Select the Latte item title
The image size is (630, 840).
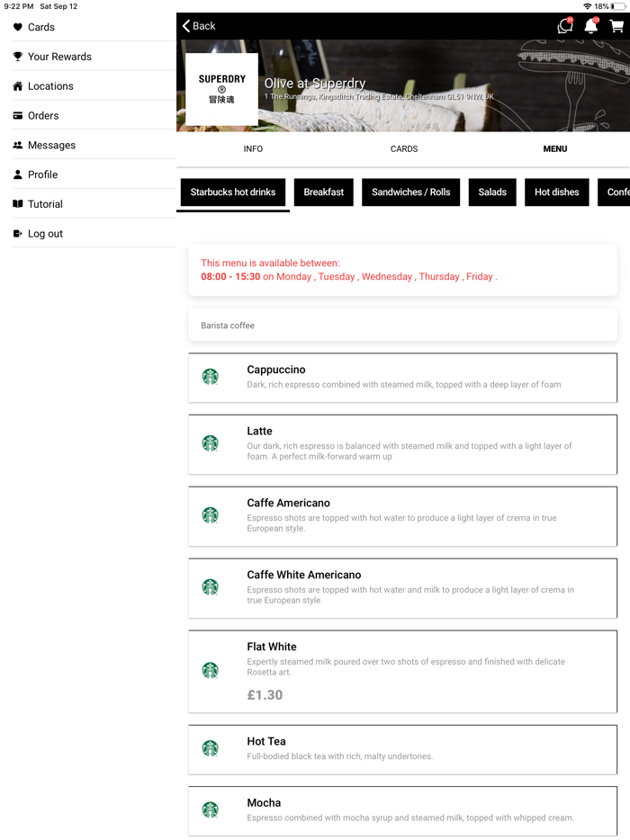[259, 431]
